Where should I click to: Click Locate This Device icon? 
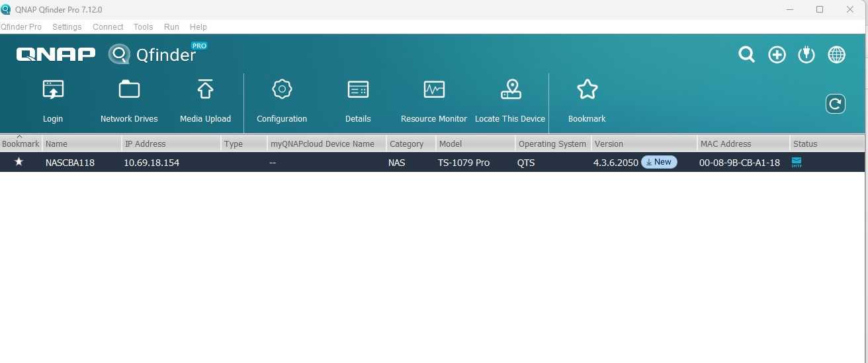click(510, 89)
